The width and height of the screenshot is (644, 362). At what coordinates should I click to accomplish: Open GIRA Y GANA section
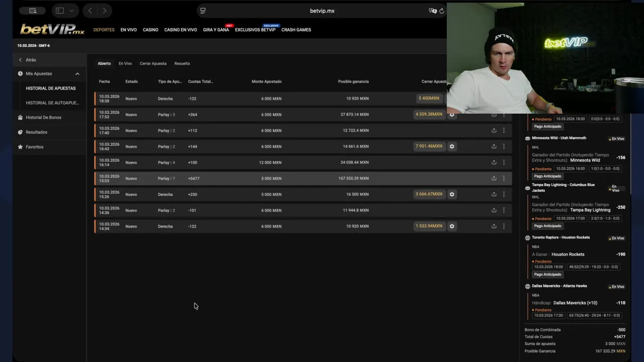(x=216, y=30)
